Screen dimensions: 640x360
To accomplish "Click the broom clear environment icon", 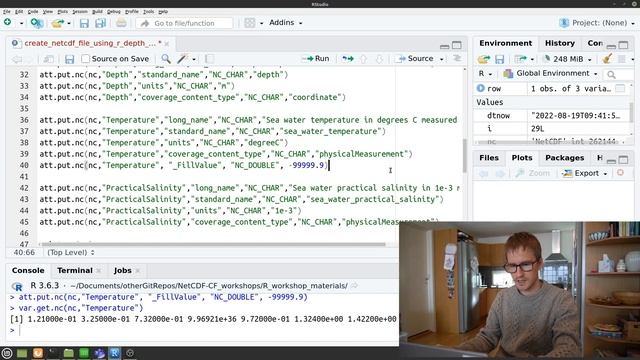I will 607,59.
